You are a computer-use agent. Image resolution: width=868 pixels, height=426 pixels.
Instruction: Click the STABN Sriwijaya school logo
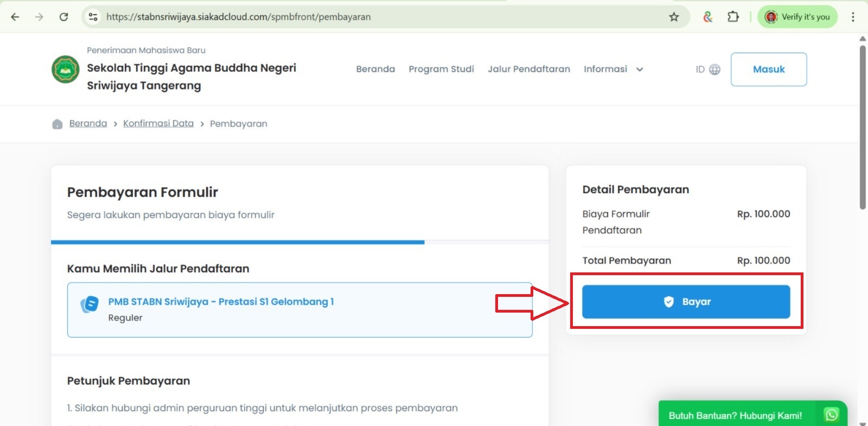tap(66, 69)
